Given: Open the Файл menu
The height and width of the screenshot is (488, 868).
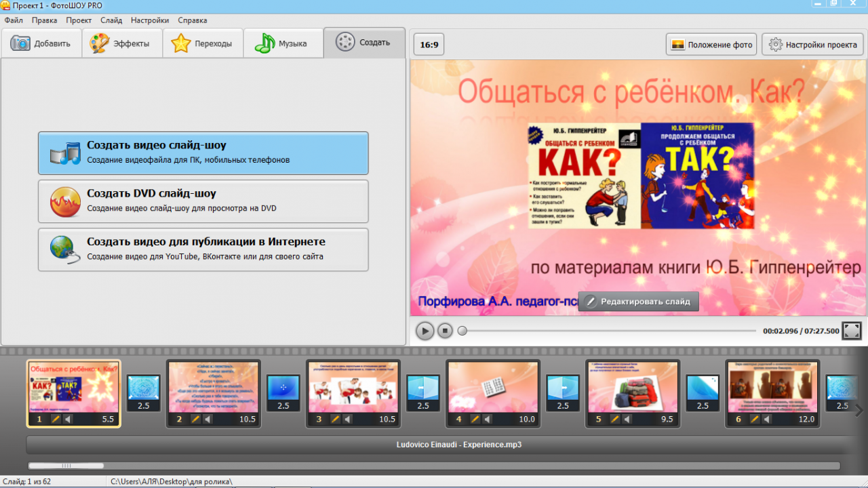Looking at the screenshot, I should click(x=14, y=20).
